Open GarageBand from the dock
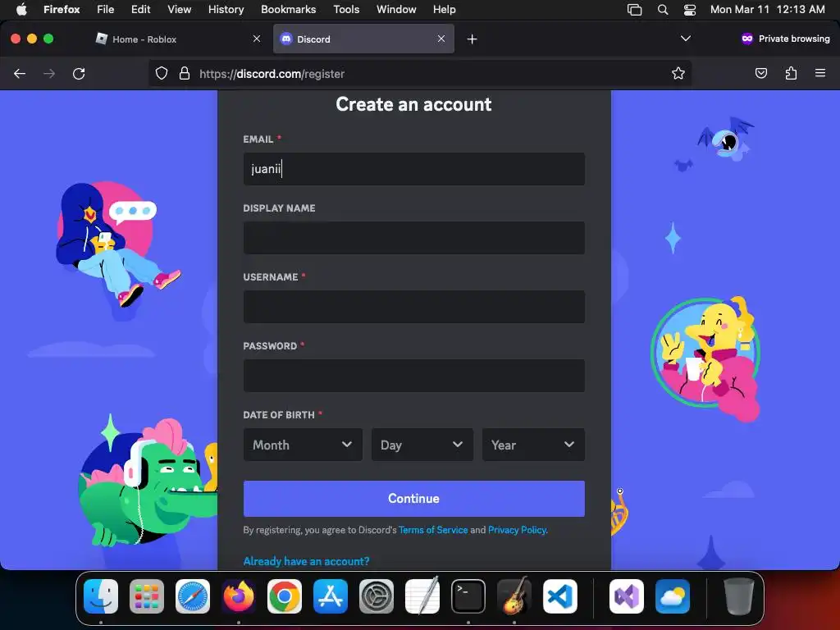The height and width of the screenshot is (630, 840). pos(514,596)
